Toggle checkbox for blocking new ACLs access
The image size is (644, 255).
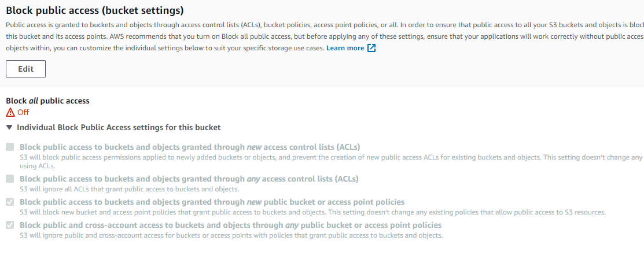tap(10, 147)
